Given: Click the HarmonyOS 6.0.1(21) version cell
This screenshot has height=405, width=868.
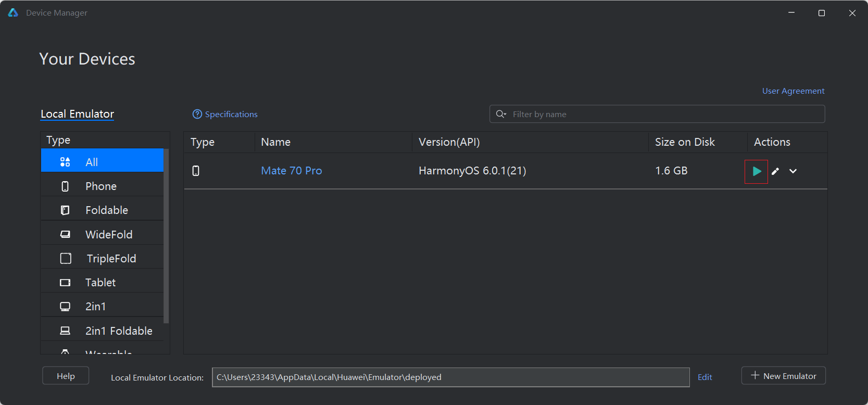Looking at the screenshot, I should click(x=472, y=171).
